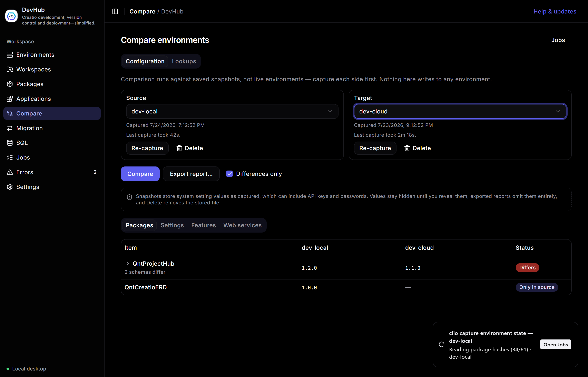The height and width of the screenshot is (377, 588).
Task: Click the trash icon under Target
Action: (x=407, y=148)
